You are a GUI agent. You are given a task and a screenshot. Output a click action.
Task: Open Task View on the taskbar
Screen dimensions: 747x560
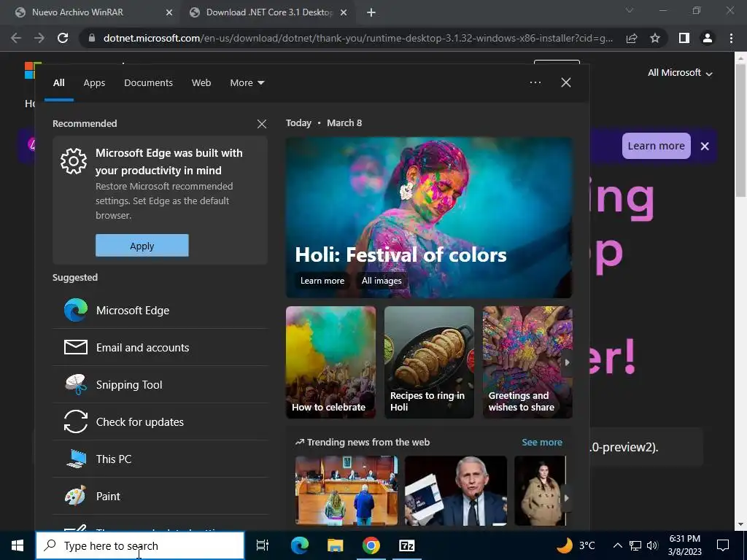(x=263, y=545)
